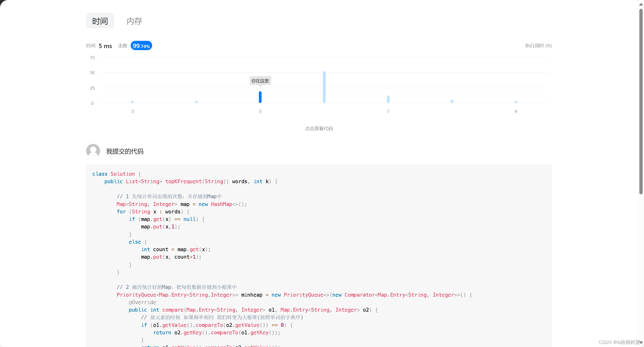Screen dimensions: 644x347
Task: Click the PriorityQueue minheap declaration line
Action: [294, 295]
